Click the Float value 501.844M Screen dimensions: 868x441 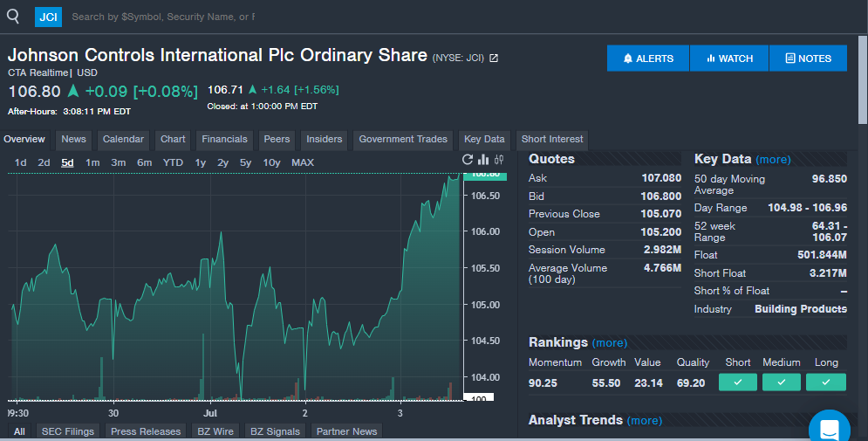tap(822, 255)
